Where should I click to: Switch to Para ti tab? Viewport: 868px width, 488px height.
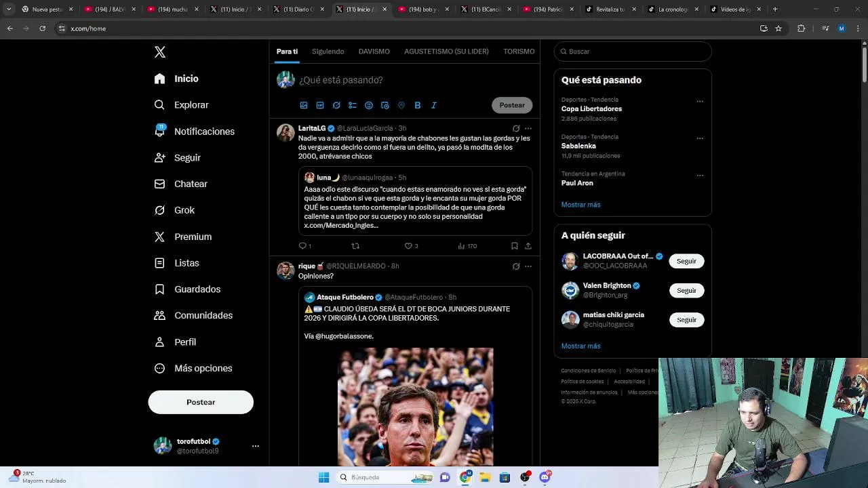(x=287, y=52)
